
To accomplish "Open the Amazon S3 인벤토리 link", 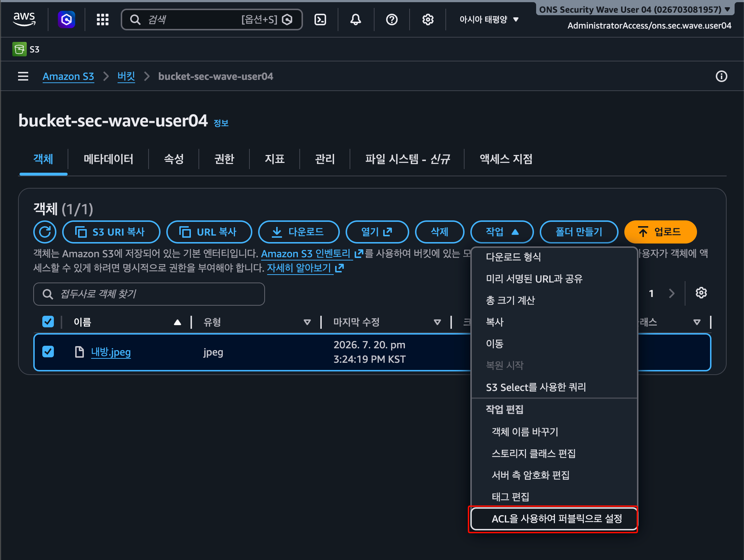I will pyautogui.click(x=312, y=254).
